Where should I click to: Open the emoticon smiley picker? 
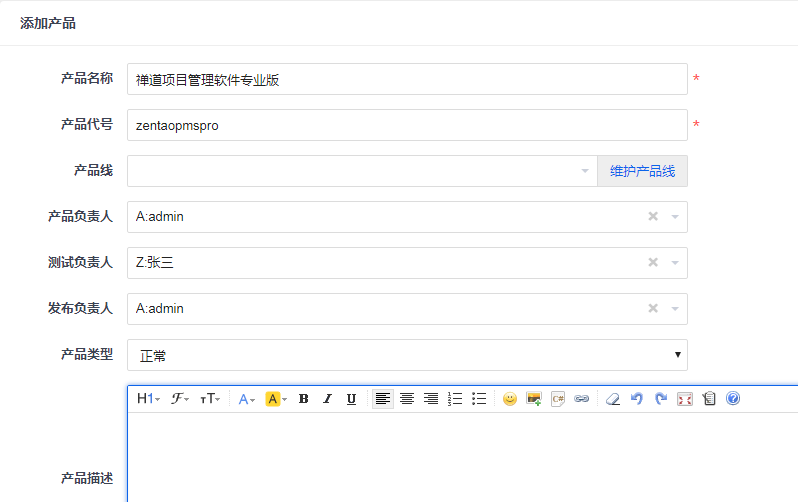pyautogui.click(x=509, y=399)
